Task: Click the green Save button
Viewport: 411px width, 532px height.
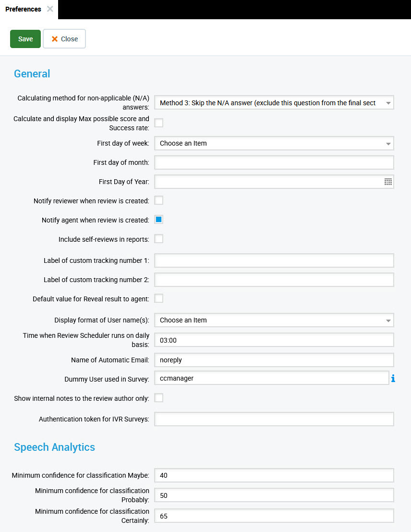Action: coord(25,39)
